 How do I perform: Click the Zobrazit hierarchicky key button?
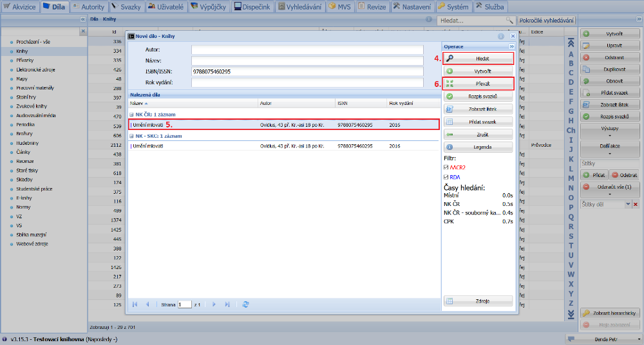611,313
